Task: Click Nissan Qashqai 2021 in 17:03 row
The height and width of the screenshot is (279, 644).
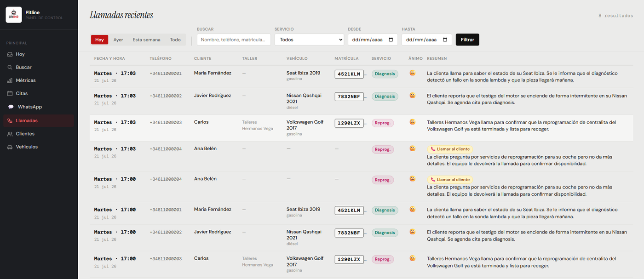Action: 304,98
